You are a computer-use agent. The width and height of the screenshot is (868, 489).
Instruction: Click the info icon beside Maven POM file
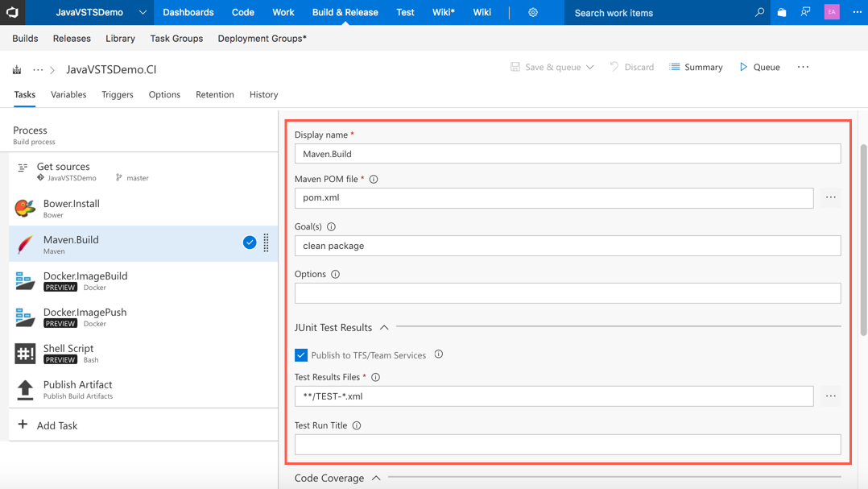374,179
